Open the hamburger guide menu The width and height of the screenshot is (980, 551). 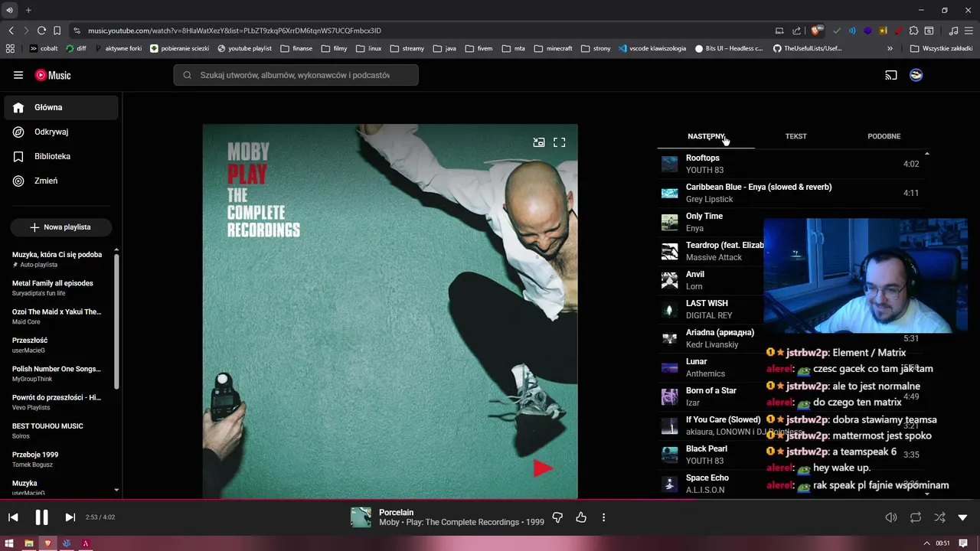click(x=18, y=75)
